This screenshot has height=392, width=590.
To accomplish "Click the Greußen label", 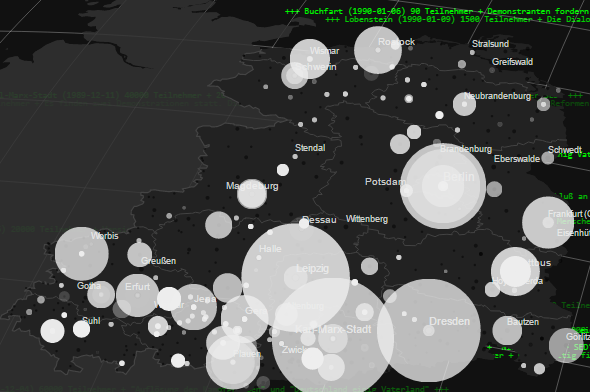I will (x=158, y=261).
